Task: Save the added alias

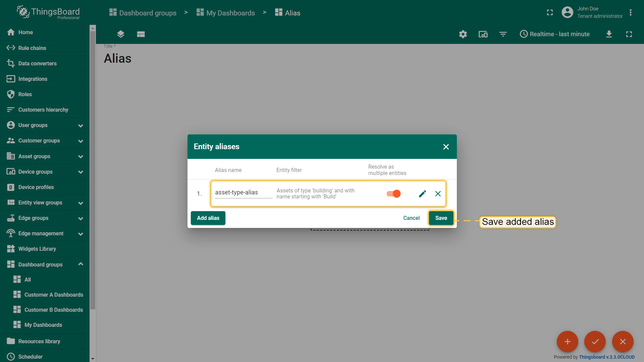Action: tap(441, 218)
